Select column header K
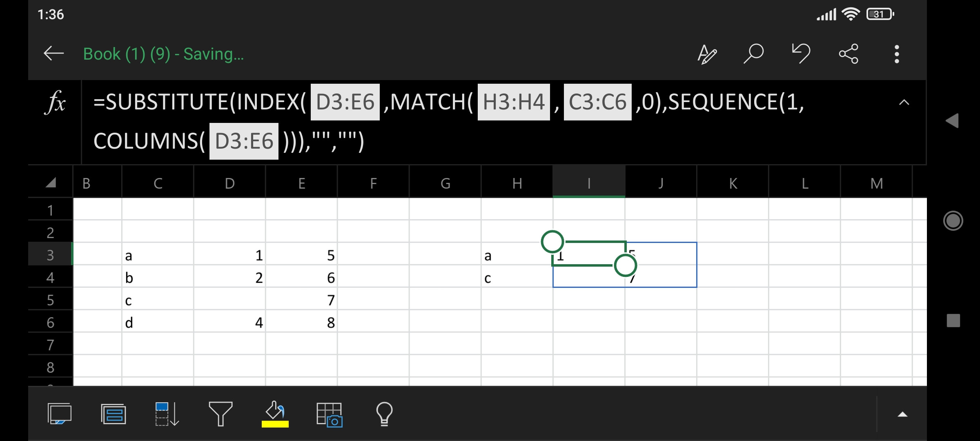The image size is (980, 441). 733,183
